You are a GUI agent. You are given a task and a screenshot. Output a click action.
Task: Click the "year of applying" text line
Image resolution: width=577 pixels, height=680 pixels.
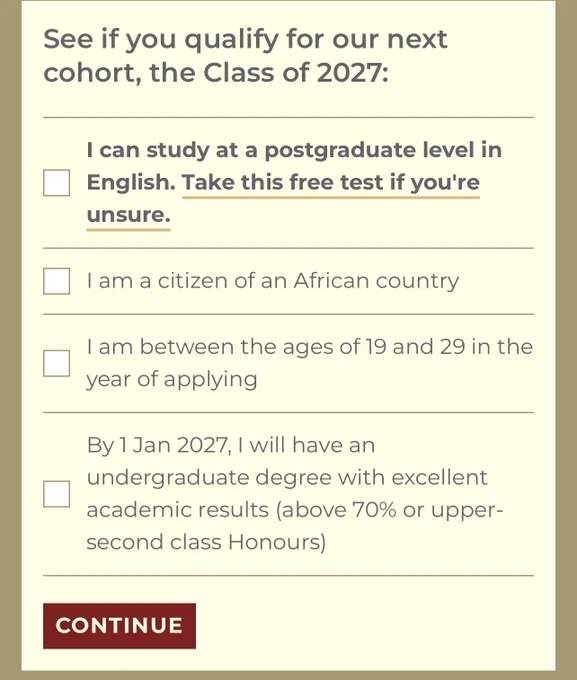172,379
